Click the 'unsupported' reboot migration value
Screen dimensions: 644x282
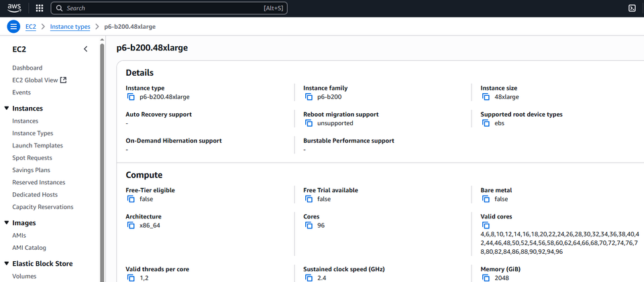click(x=335, y=123)
